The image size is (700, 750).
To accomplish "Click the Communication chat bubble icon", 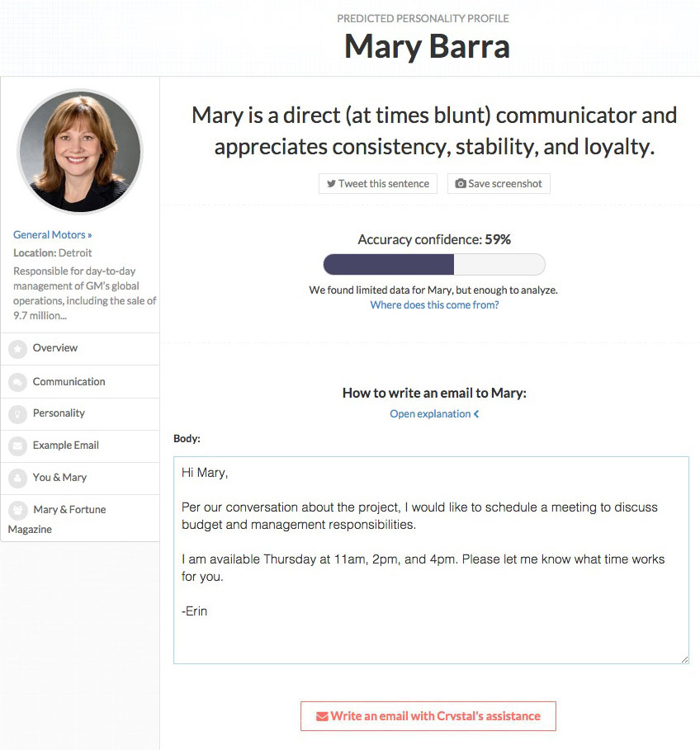I will click(x=17, y=381).
